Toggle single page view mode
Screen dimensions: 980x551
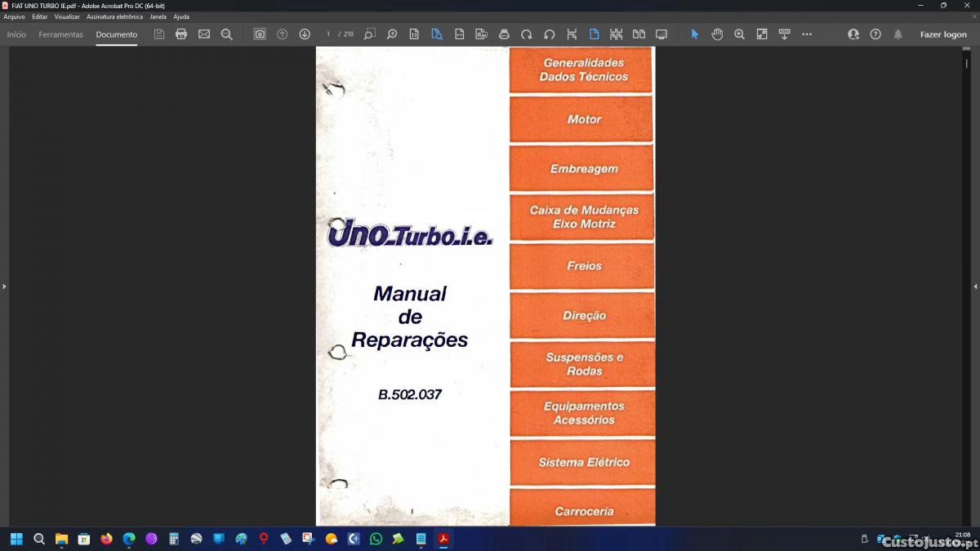click(594, 34)
